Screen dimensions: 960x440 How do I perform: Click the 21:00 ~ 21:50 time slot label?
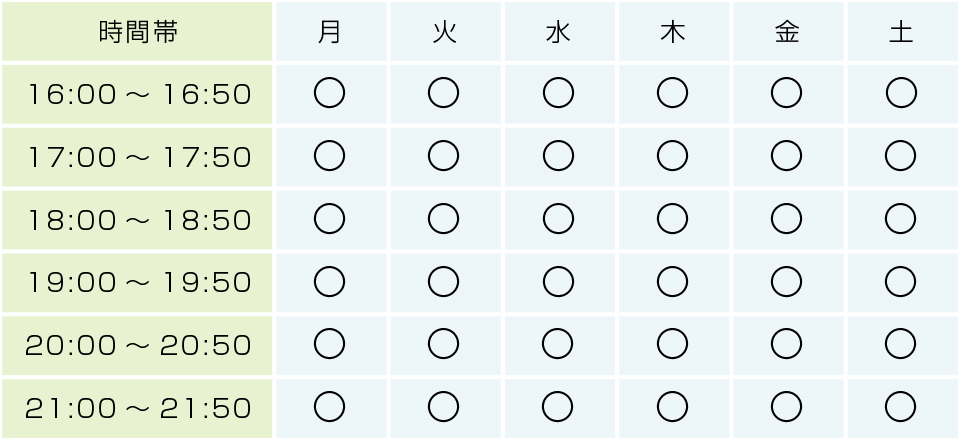point(137,408)
